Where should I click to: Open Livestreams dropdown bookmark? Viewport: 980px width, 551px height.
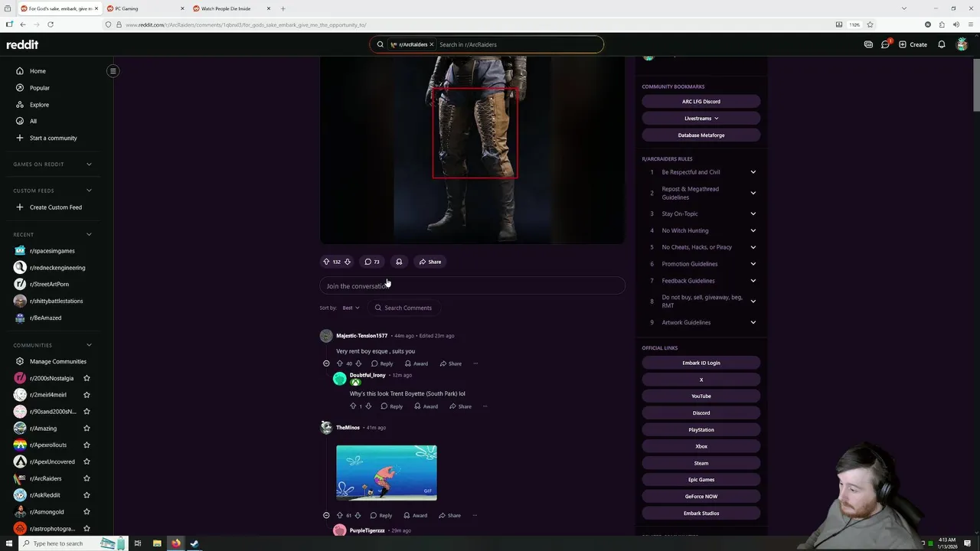[x=701, y=119]
